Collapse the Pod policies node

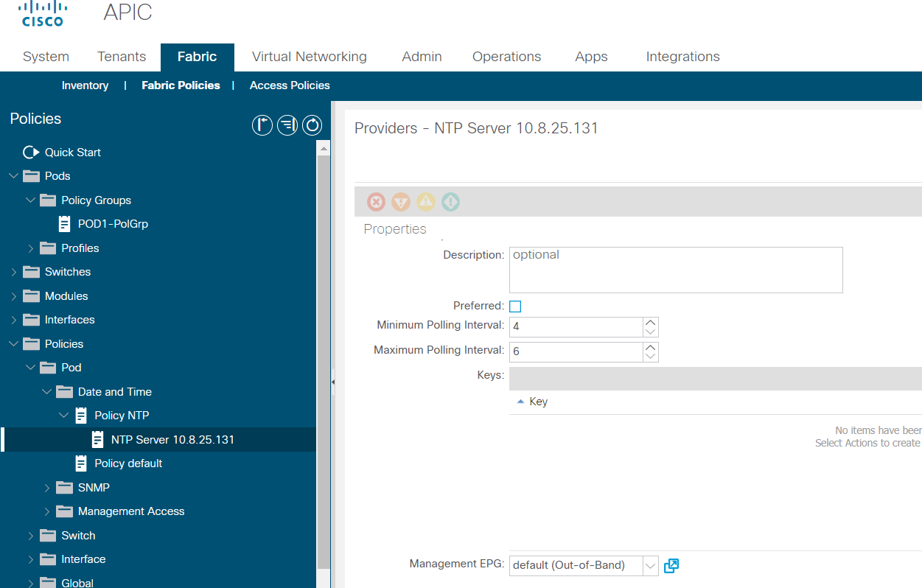(x=30, y=368)
